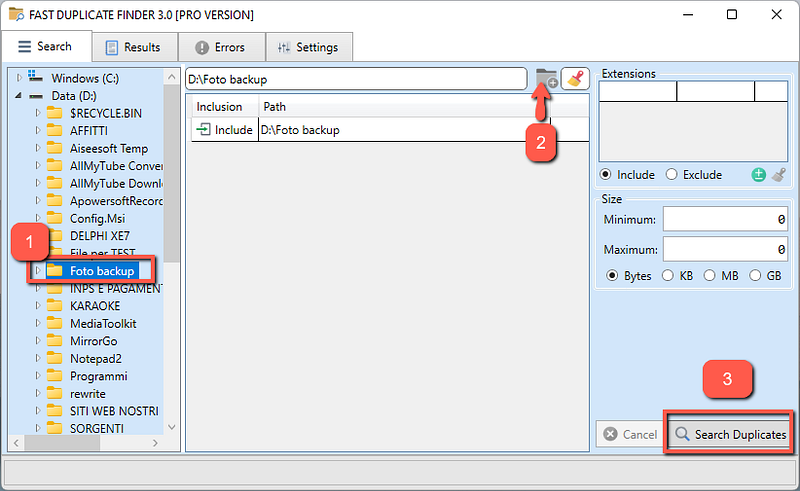Screen dimensions: 800x491
Task: Click the gray broom clear-extensions icon
Action: point(778,175)
